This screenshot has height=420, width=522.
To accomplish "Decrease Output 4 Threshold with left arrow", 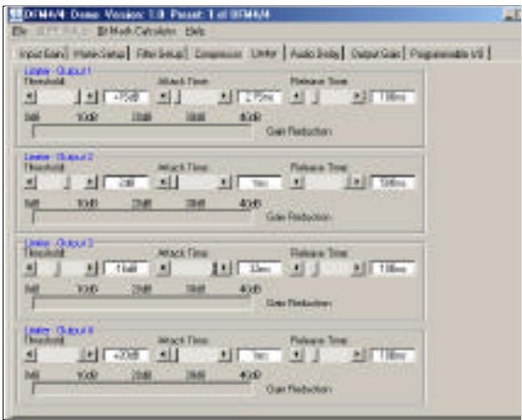I will tap(31, 355).
